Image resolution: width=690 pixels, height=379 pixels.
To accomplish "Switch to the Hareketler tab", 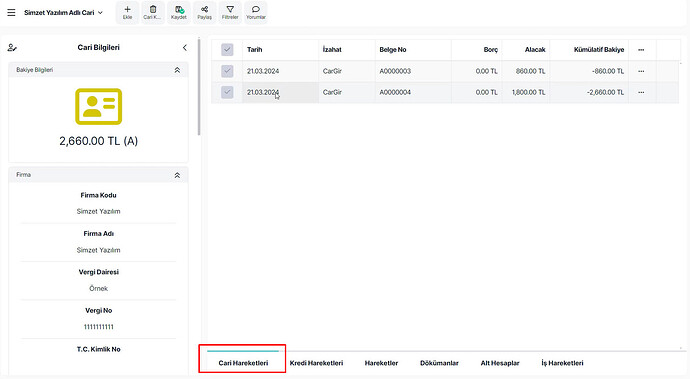I will [382, 363].
